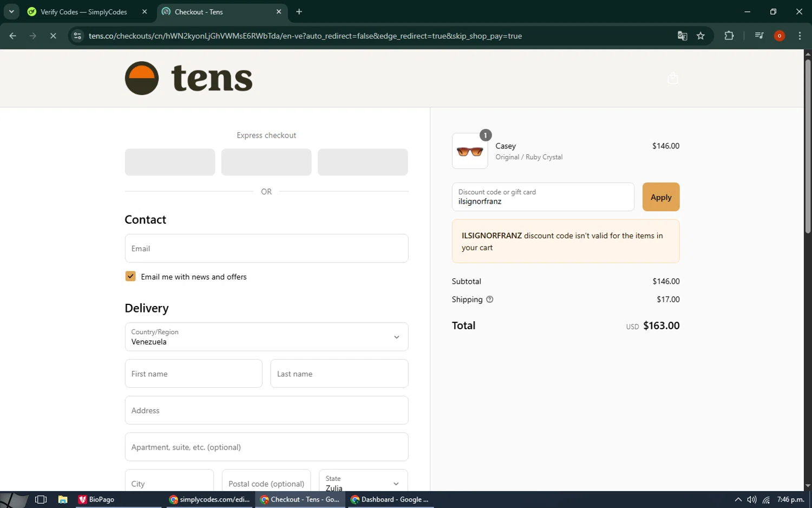The width and height of the screenshot is (812, 508).
Task: Choose middle express checkout button
Action: click(x=266, y=162)
